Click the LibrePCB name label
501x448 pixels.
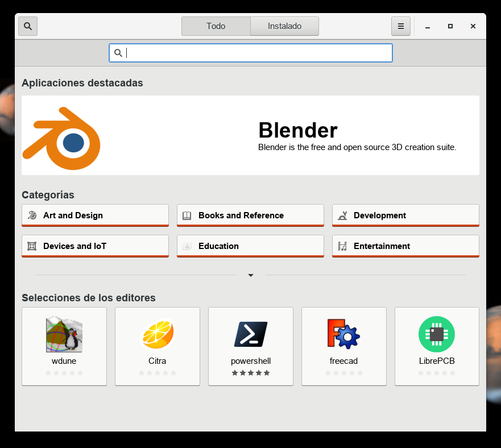coord(437,361)
